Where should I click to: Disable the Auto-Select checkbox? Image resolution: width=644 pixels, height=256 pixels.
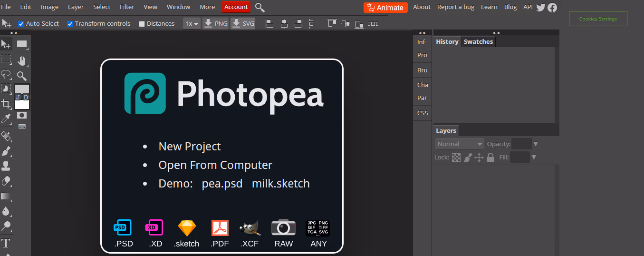21,24
